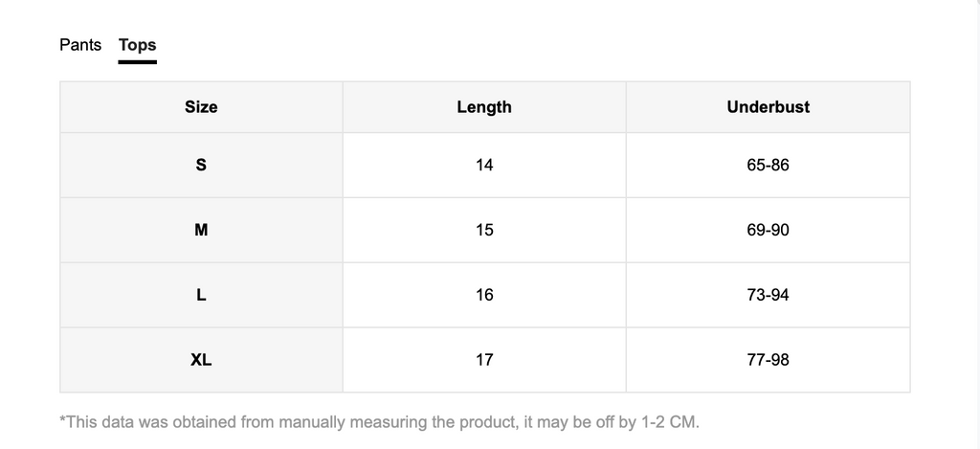Click the underbust range 77-98
980x449 pixels.
pyautogui.click(x=768, y=360)
